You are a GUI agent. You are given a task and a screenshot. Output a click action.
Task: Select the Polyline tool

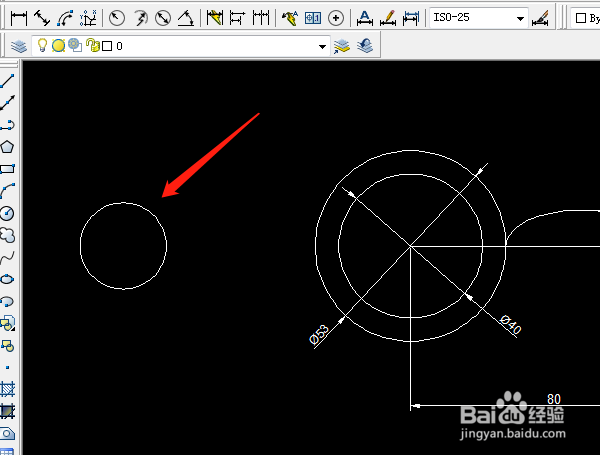[8, 125]
